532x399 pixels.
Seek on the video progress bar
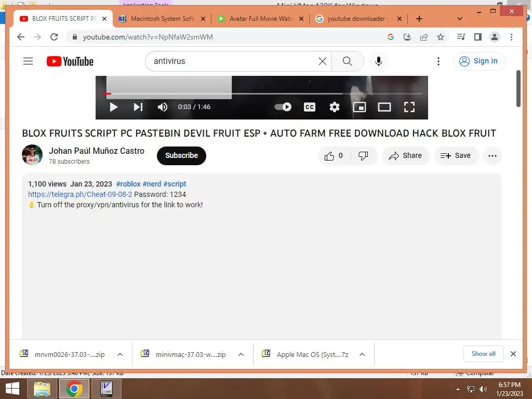click(x=262, y=94)
